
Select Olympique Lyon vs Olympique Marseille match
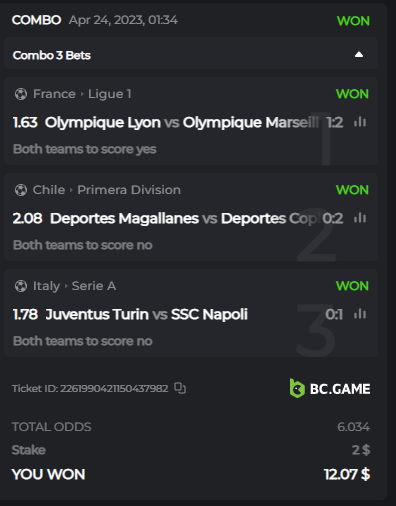pos(182,122)
